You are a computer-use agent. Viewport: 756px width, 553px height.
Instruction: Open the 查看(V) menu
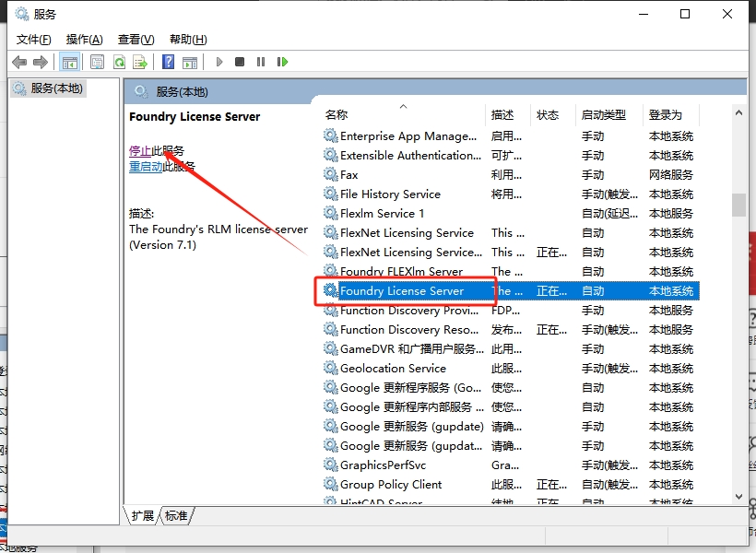[x=136, y=39]
